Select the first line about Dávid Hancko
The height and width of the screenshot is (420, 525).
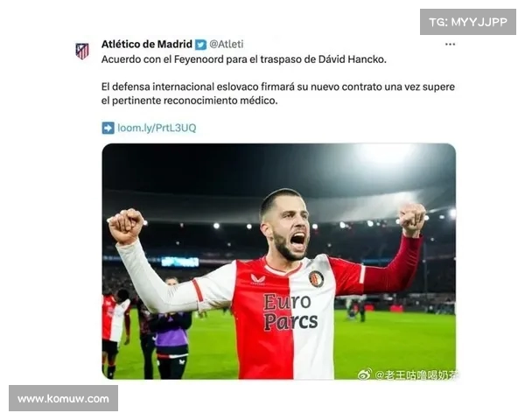click(x=244, y=59)
